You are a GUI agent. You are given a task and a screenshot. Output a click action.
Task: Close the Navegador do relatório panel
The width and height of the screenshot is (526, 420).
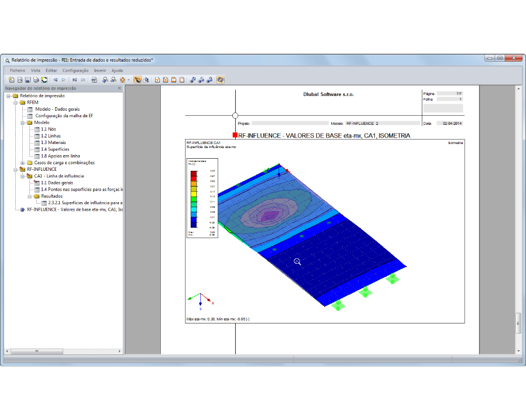click(119, 88)
